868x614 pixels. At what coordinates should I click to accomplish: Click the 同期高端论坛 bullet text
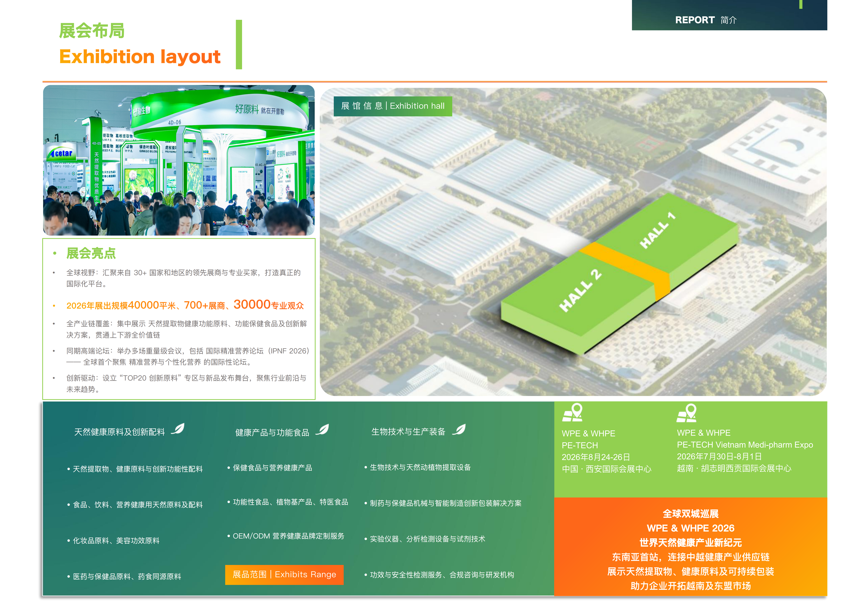[188, 356]
